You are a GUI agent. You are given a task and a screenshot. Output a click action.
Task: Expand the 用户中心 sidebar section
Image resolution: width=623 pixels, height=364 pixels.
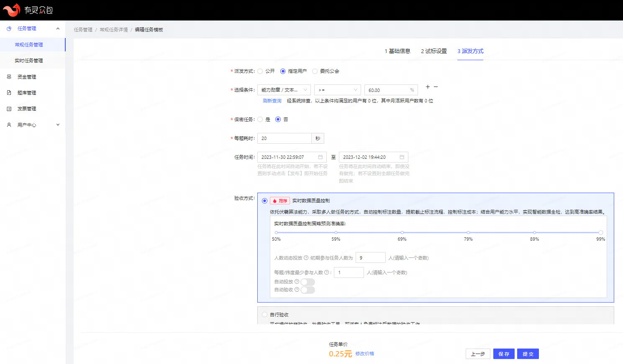(58, 125)
